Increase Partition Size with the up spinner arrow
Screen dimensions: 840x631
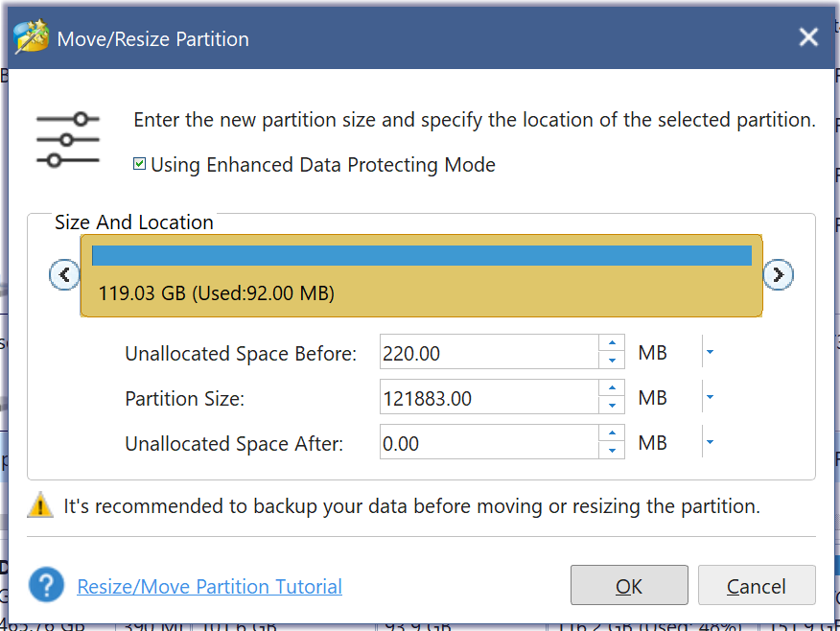pos(612,390)
